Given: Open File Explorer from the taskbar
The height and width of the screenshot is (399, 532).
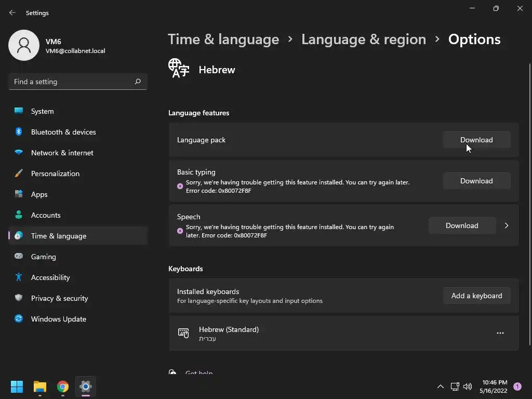Looking at the screenshot, I should pos(40,387).
